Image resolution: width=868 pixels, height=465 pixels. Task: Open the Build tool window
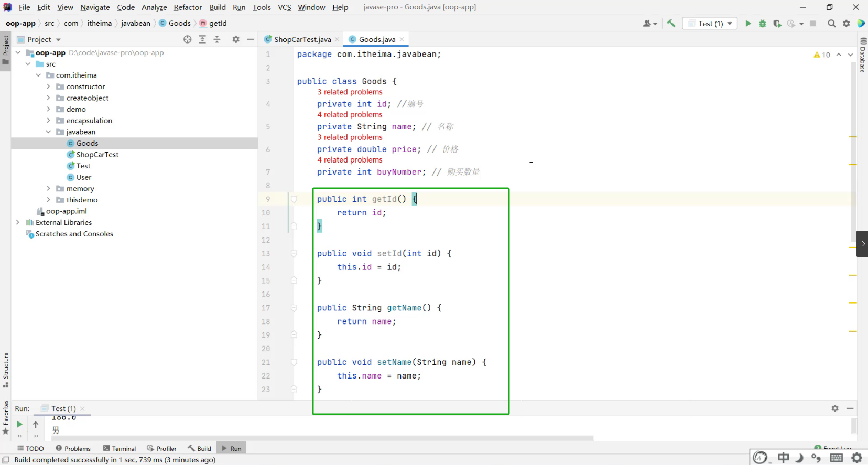pyautogui.click(x=200, y=449)
